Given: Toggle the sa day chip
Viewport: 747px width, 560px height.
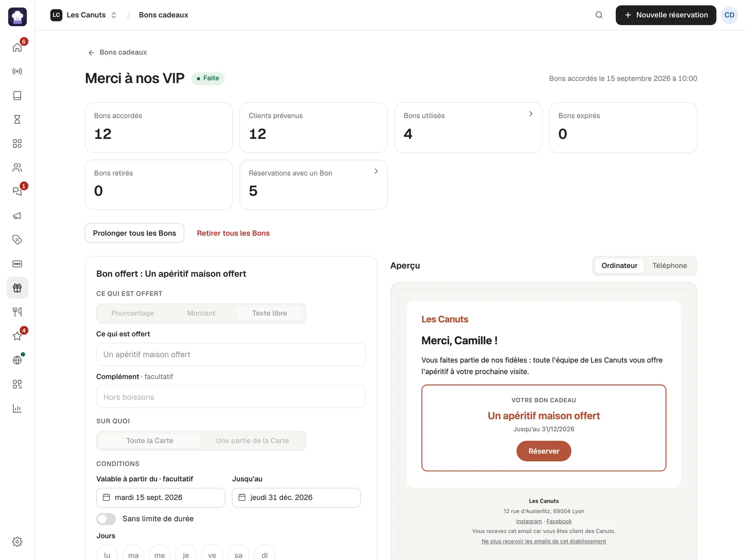Looking at the screenshot, I should [239, 555].
